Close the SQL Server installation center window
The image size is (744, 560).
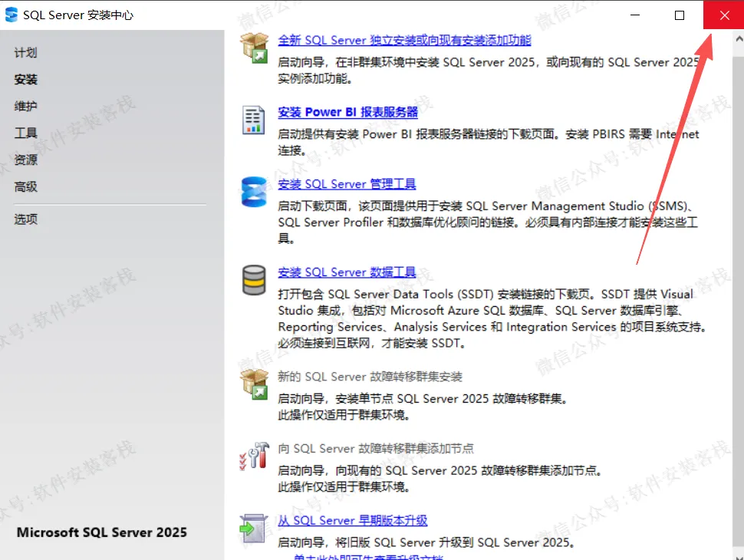[723, 15]
